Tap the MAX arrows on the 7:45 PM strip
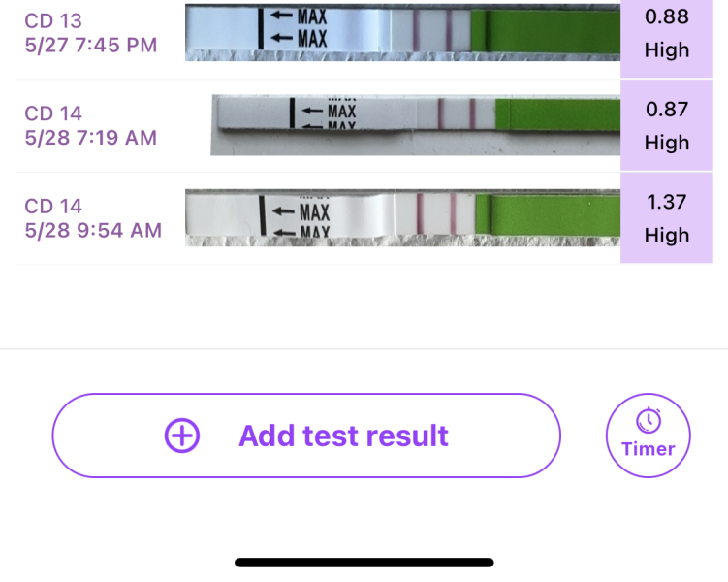728x582 pixels. (x=301, y=28)
